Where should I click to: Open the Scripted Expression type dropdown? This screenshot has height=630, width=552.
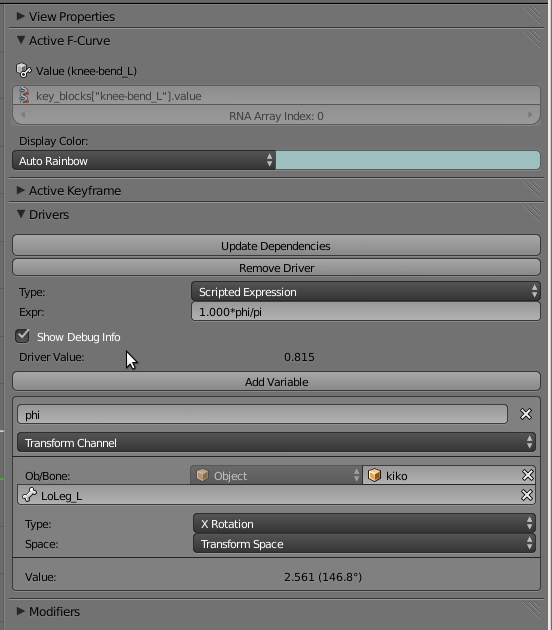coord(366,291)
